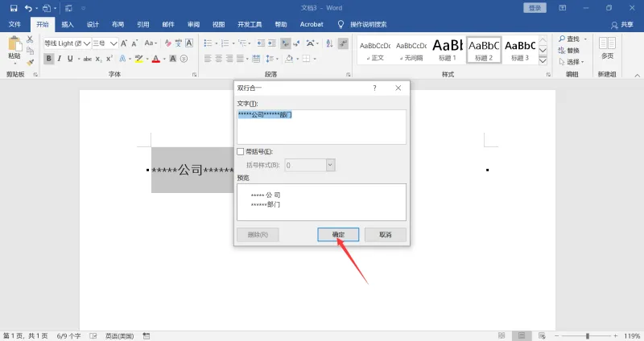The height and width of the screenshot is (341, 644).
Task: Click the lightbulb 操作说明搜索 box
Action: point(363,25)
